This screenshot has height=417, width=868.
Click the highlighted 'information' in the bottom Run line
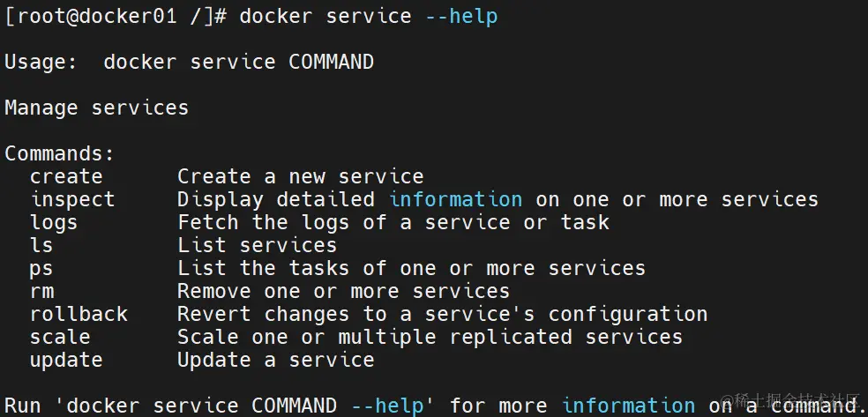pos(628,406)
